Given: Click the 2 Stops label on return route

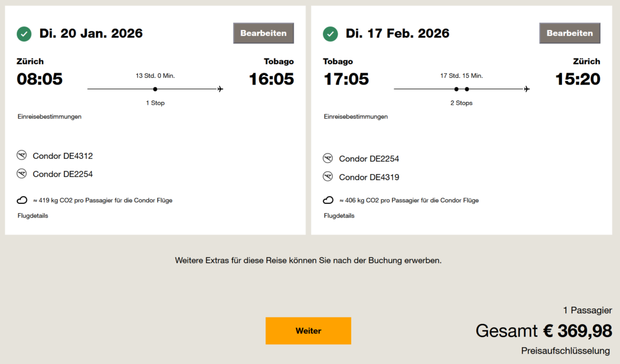Looking at the screenshot, I should point(461,103).
